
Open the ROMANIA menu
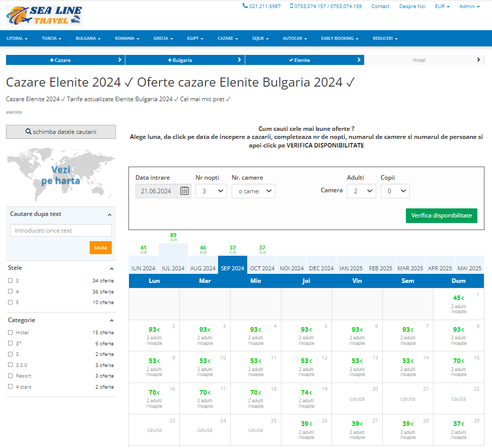[x=127, y=38]
